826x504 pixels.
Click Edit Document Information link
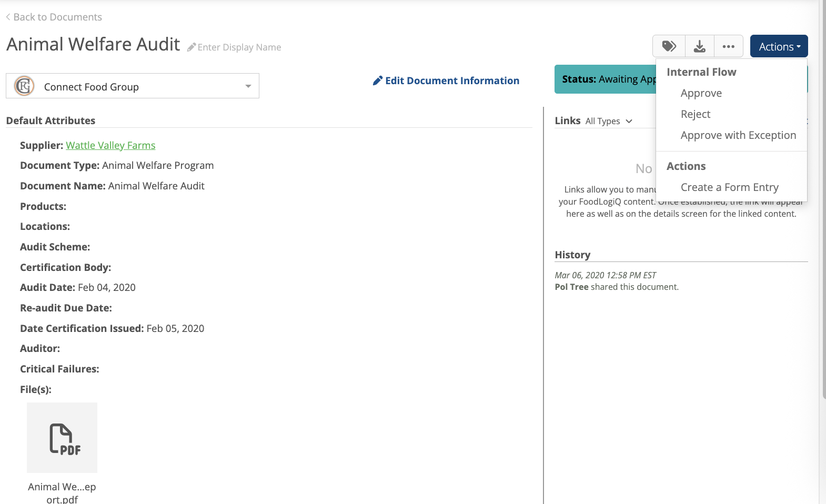pos(446,80)
